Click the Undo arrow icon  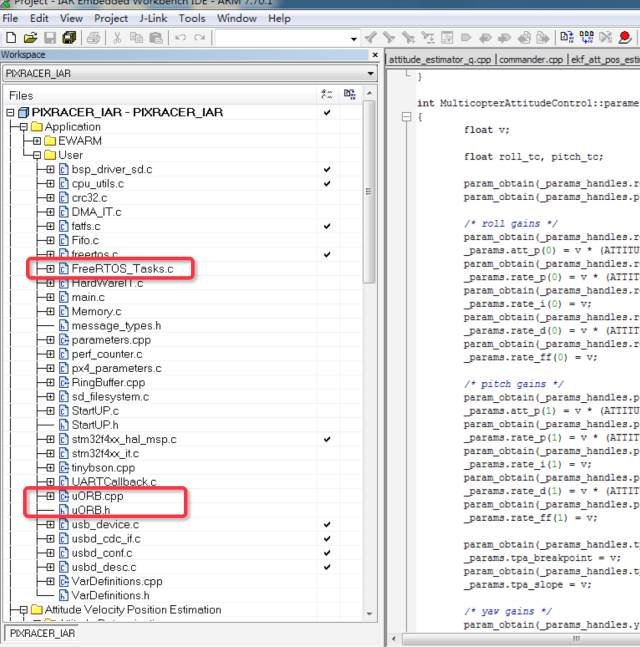[x=182, y=38]
